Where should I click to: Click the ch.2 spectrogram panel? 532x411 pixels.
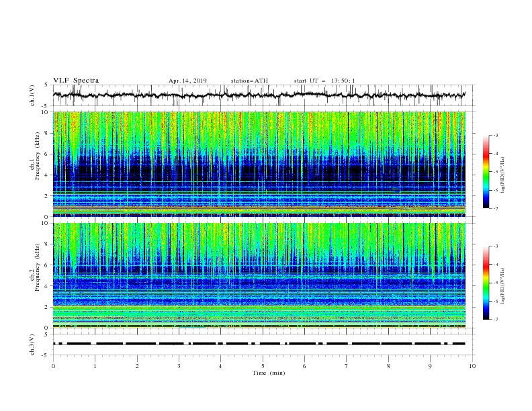tap(259, 275)
